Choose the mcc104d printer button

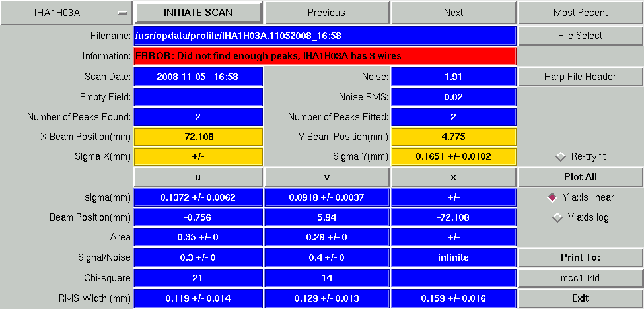[x=581, y=278]
